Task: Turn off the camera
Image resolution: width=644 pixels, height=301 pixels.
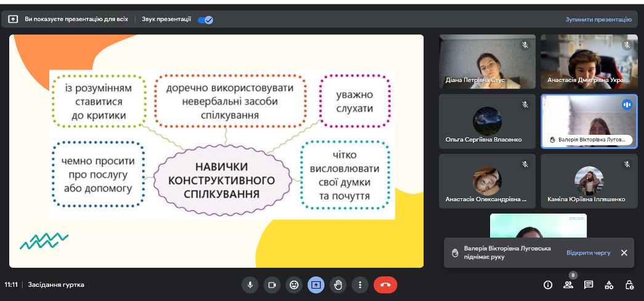Action: point(272,285)
